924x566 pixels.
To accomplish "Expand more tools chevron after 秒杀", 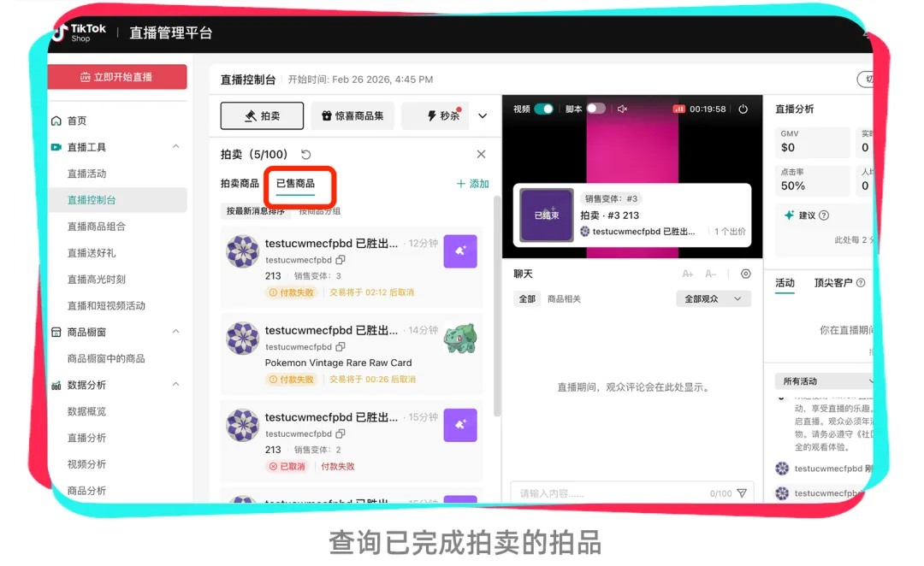I will click(483, 116).
